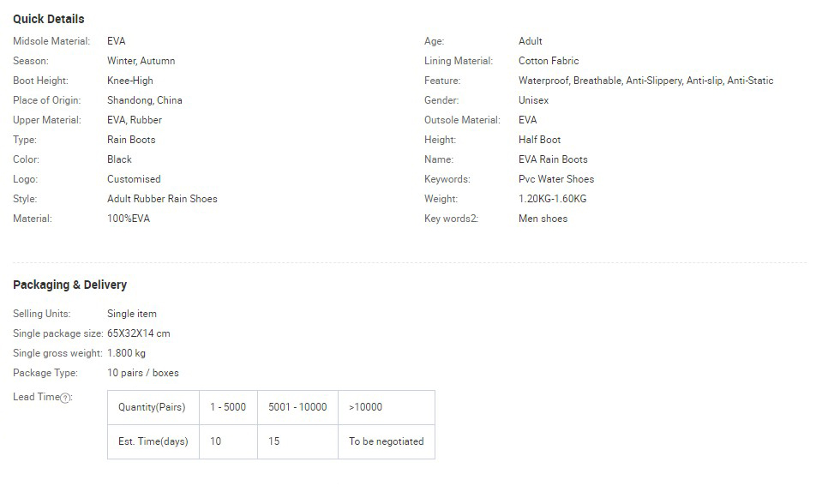Viewport: 816px width, 504px height.
Task: Click 'Pvc Water Shoes' keyword text
Action: [x=555, y=179]
